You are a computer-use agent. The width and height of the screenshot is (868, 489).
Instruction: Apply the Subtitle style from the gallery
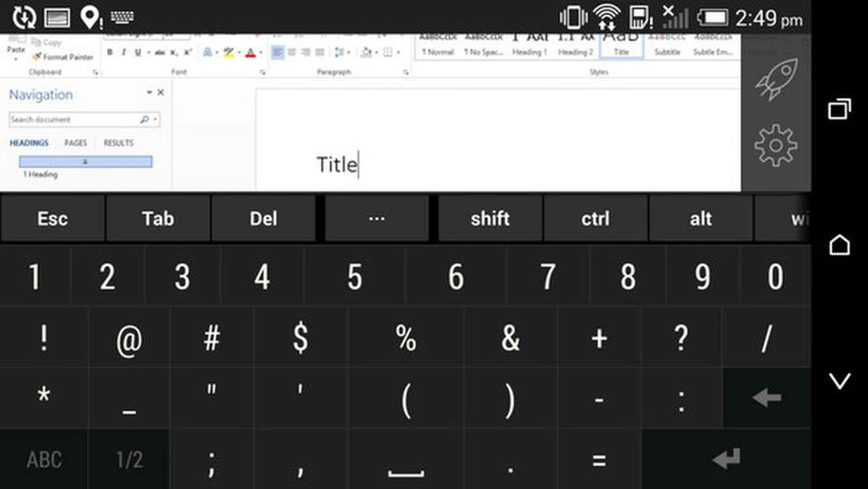tap(668, 45)
